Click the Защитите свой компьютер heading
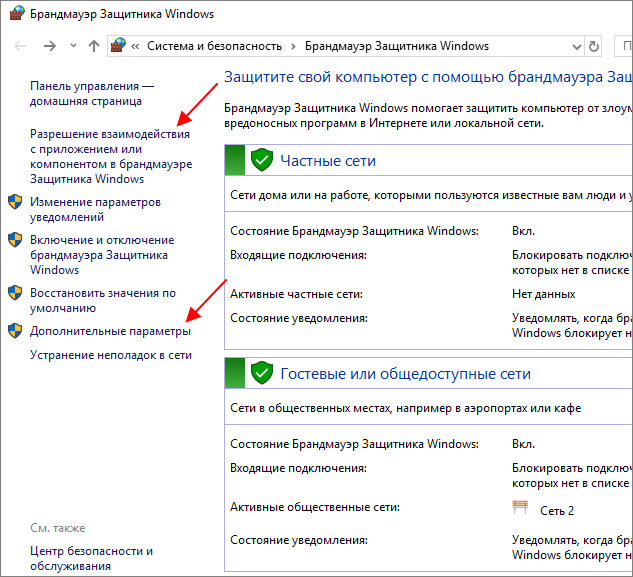 coord(428,77)
